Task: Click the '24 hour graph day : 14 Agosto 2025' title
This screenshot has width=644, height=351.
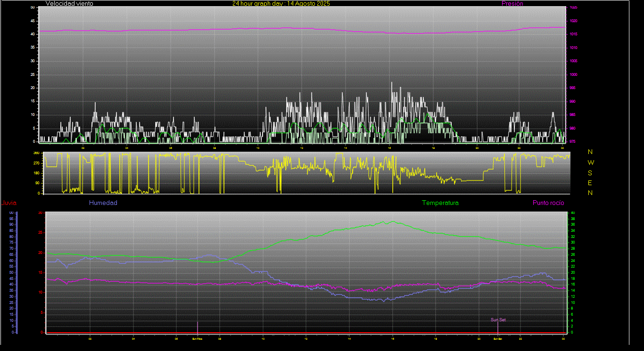Action: coord(281,3)
